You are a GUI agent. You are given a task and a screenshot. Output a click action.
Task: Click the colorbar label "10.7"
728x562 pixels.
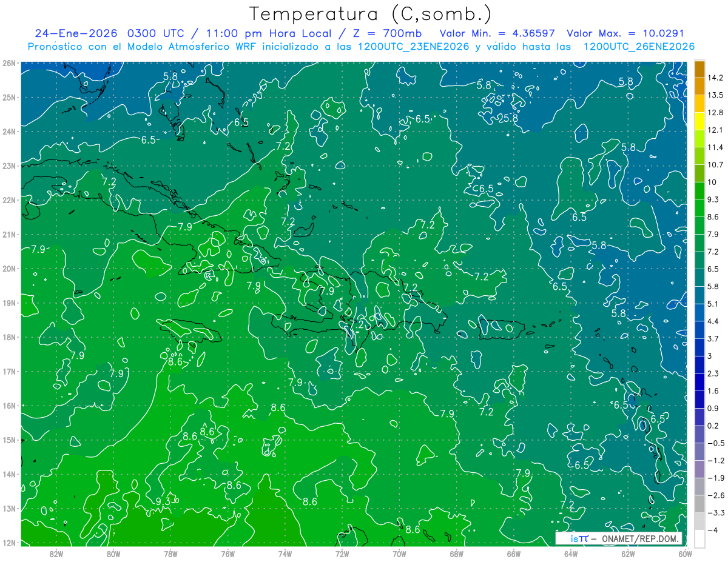[x=715, y=165]
